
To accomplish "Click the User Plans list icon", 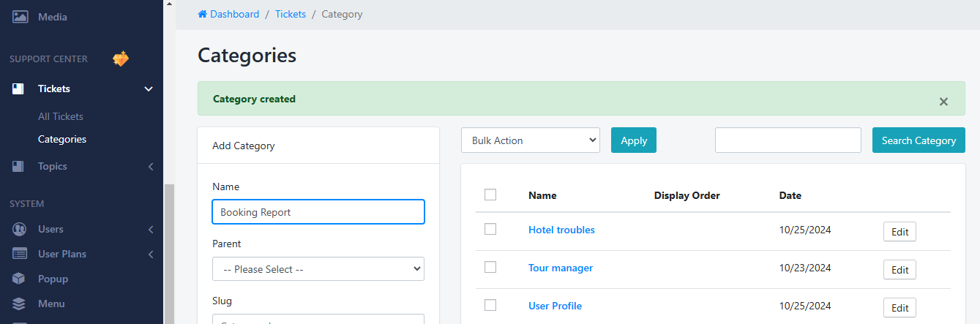I will point(20,255).
